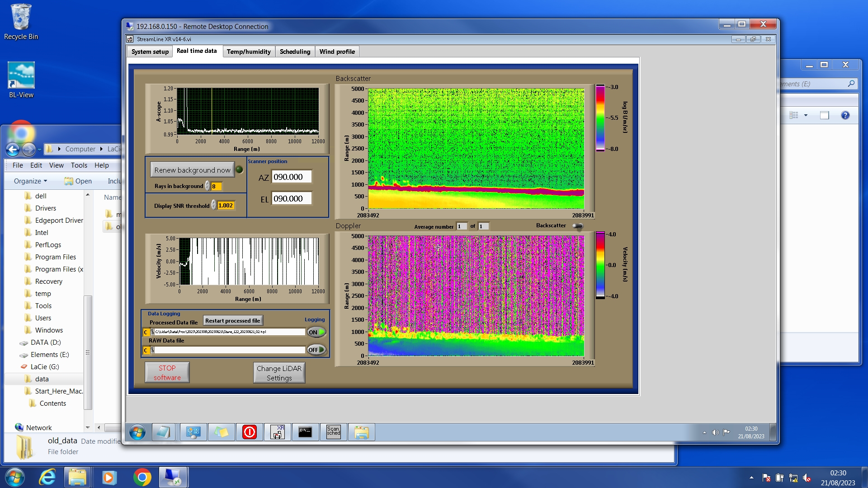The height and width of the screenshot is (488, 868).
Task: Open the Scan sched taskbar icon
Action: 333,432
